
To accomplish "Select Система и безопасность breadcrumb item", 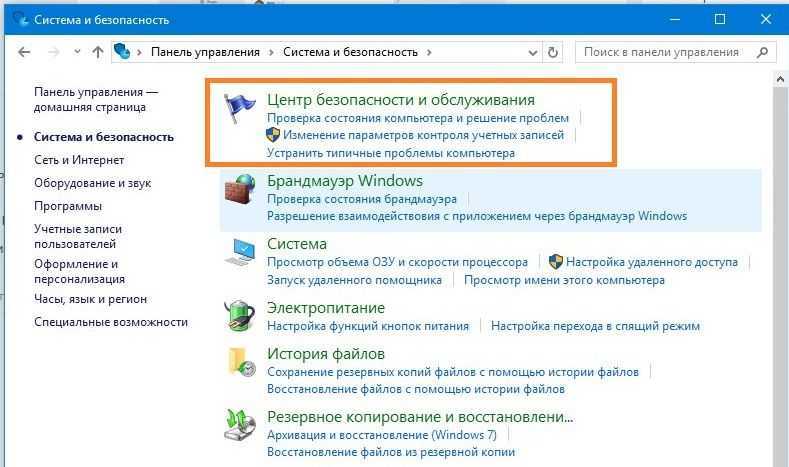I will [x=350, y=52].
